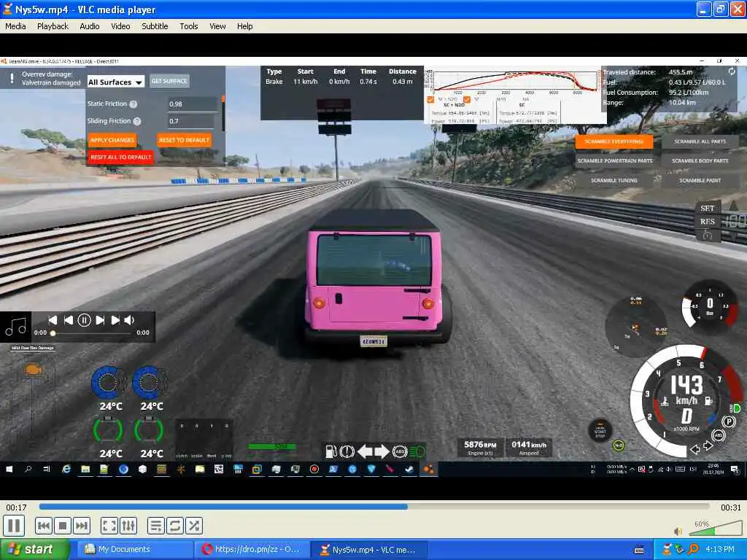Image resolution: width=747 pixels, height=560 pixels.
Task: Toggle random shuffle playback
Action: tap(193, 526)
